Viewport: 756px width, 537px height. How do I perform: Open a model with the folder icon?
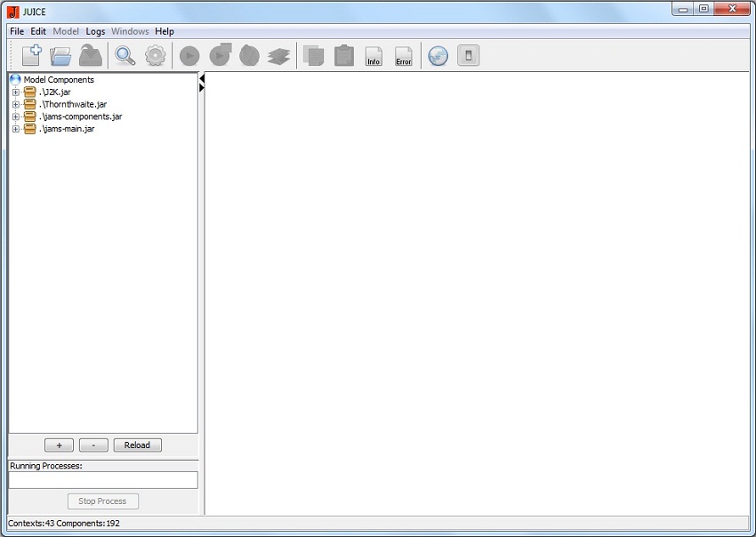pos(60,56)
